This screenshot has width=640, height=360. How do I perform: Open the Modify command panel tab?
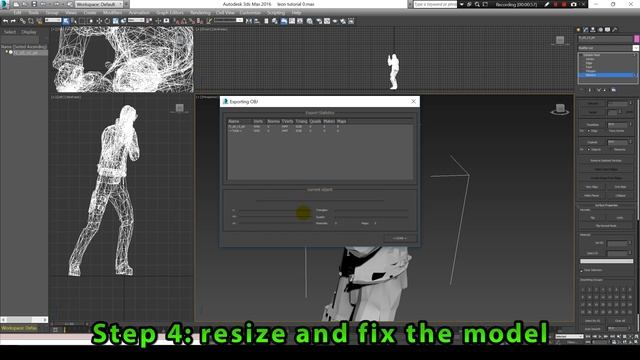(586, 29)
